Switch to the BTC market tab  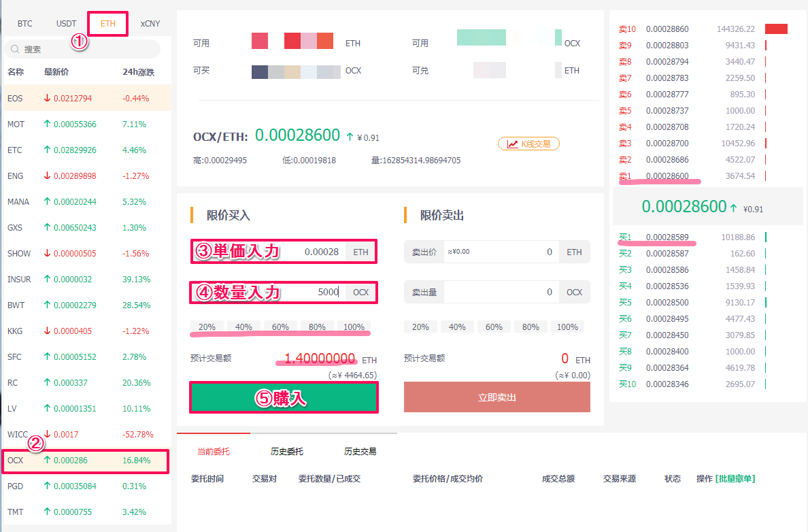25,23
